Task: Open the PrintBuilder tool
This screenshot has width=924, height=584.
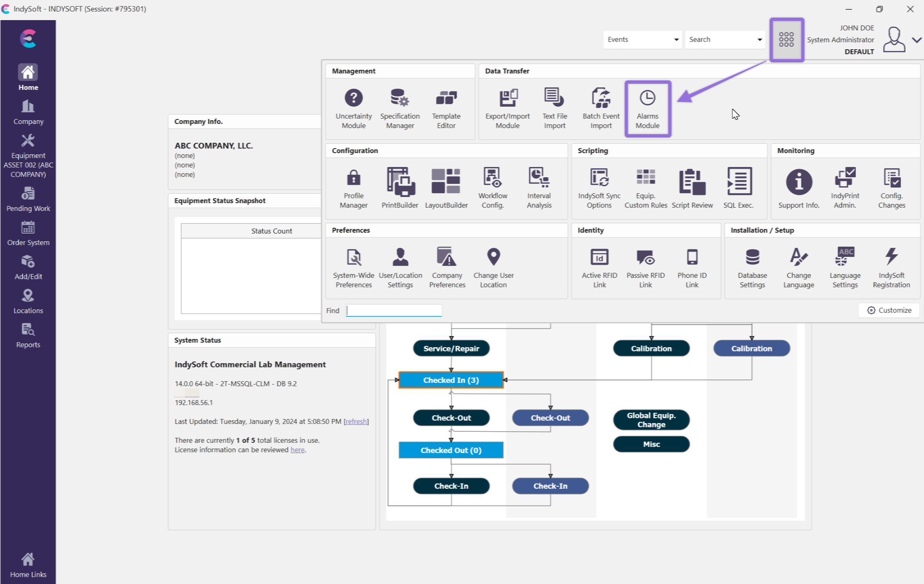Action: pyautogui.click(x=400, y=188)
